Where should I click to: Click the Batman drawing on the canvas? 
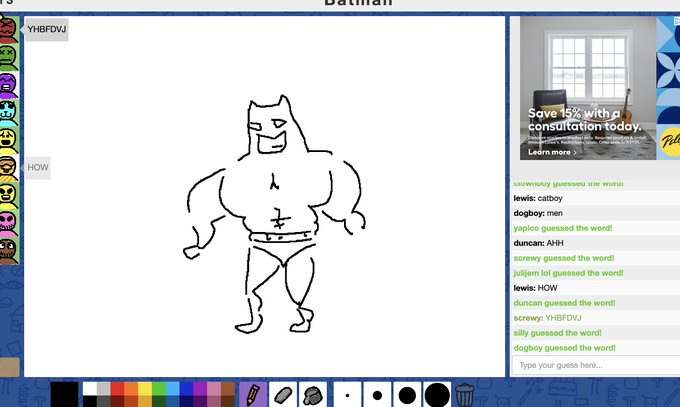coord(274,215)
